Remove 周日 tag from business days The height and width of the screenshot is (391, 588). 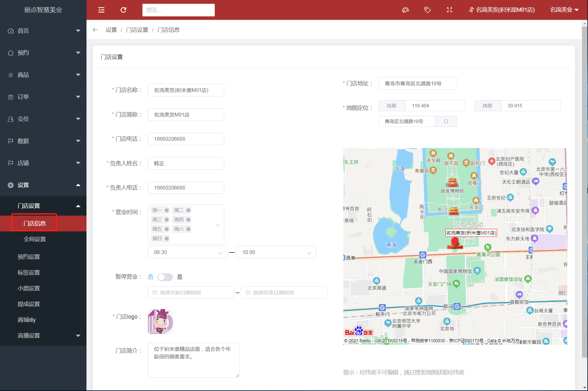[x=167, y=239]
